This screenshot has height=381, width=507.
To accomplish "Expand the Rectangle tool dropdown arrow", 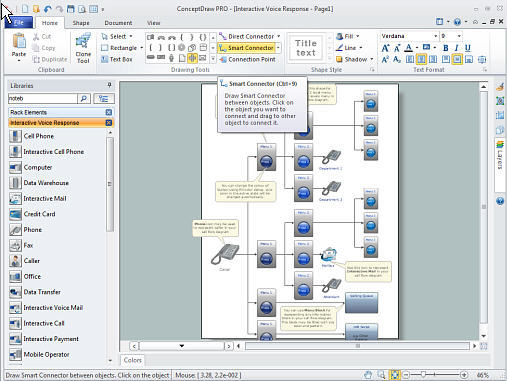I will [x=141, y=48].
